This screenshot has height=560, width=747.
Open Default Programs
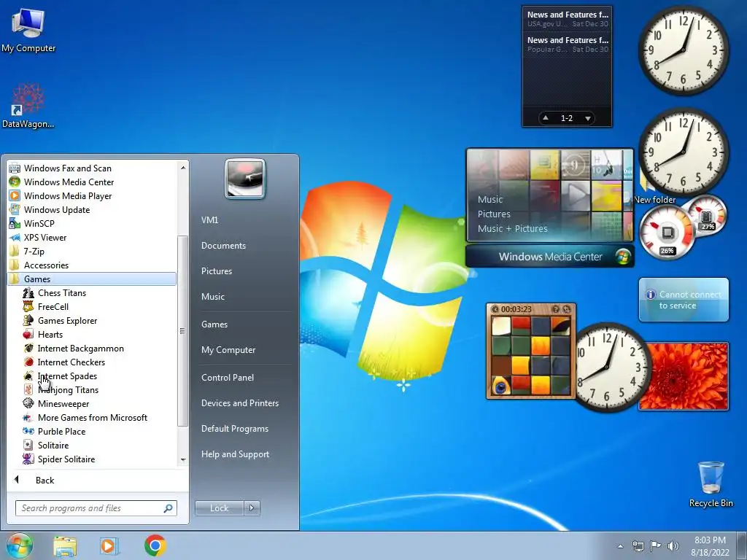pyautogui.click(x=234, y=429)
